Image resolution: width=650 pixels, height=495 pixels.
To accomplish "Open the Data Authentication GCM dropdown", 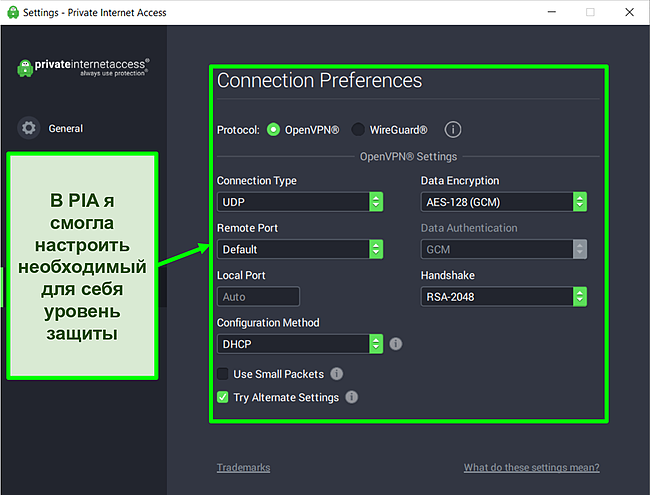I will pos(504,249).
